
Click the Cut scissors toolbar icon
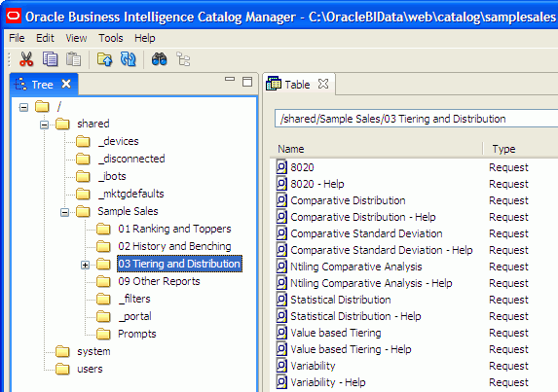(26, 59)
